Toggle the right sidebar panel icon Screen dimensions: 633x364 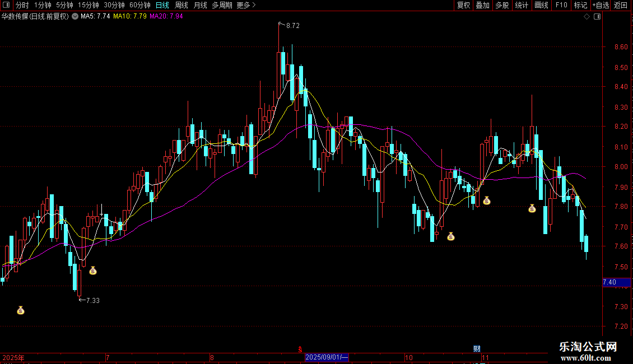click(597, 17)
